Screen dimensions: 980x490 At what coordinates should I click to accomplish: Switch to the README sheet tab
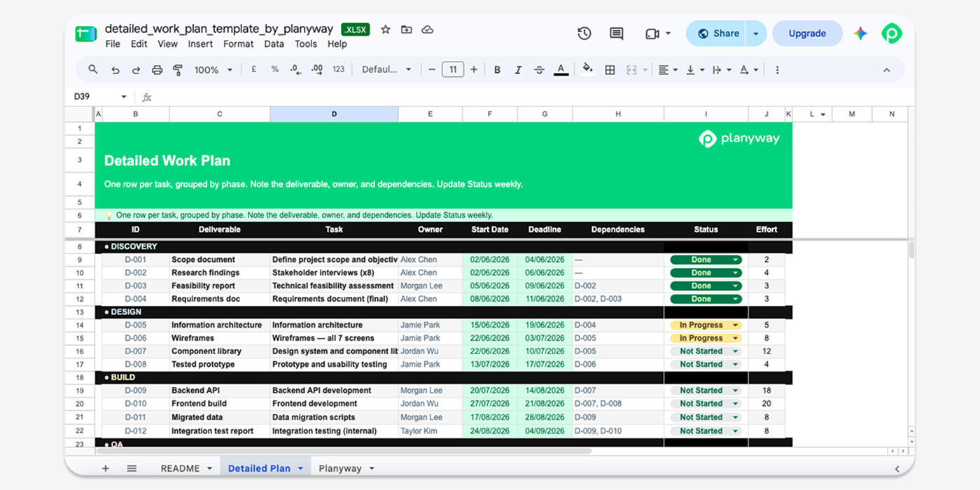click(x=181, y=468)
